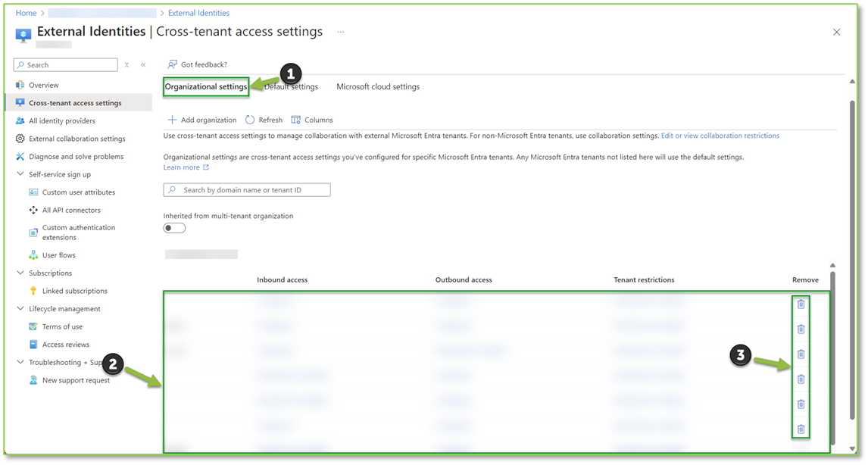Open the Microsoft cloud settings tab
868x465 pixels.
(376, 86)
